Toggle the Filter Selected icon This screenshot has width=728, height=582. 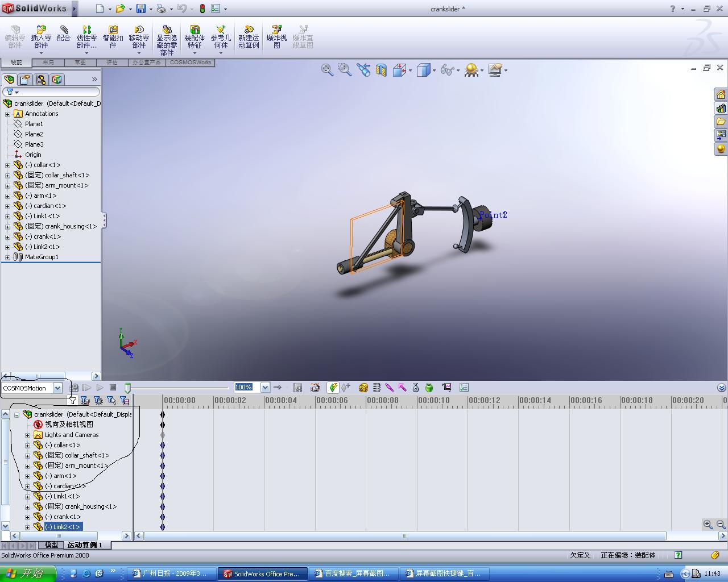[111, 401]
